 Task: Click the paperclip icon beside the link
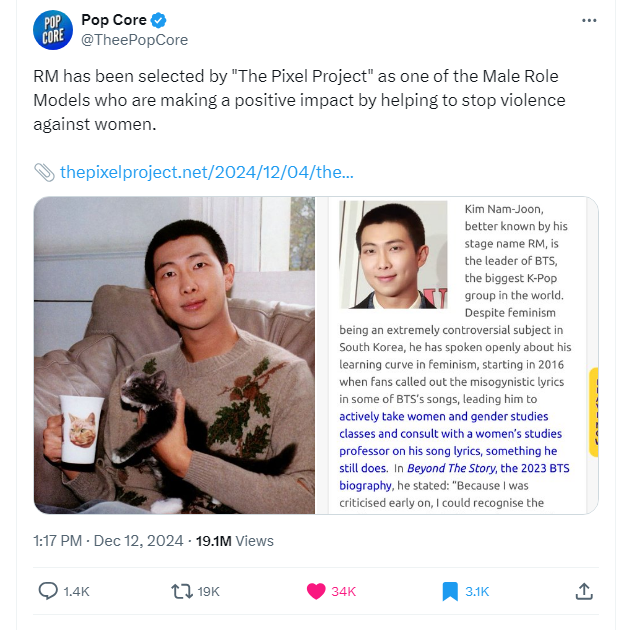(x=44, y=173)
